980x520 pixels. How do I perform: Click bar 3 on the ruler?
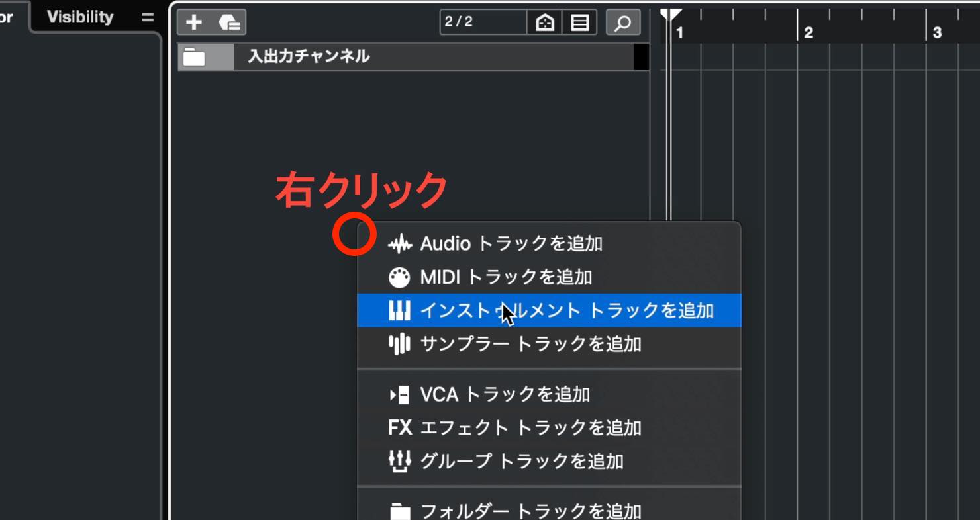[x=937, y=32]
